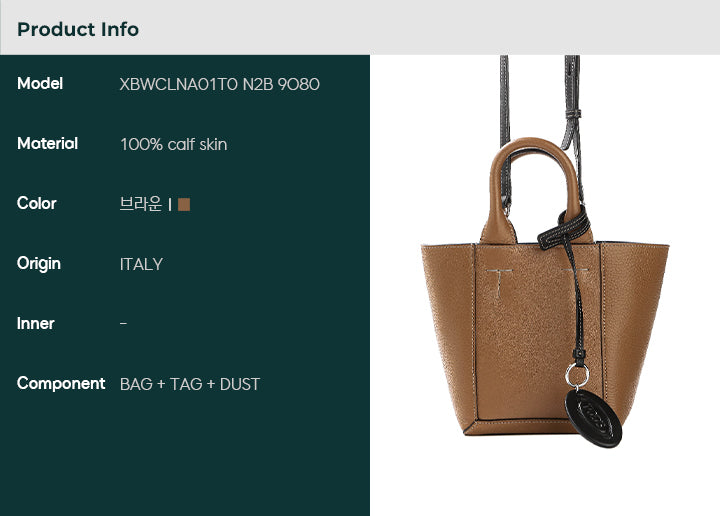720x516 pixels.
Task: Click the Color label
Action: [x=37, y=203]
